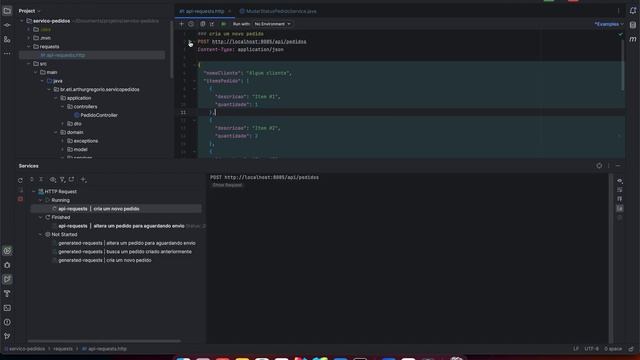Open the Services tool window sidebar icon

[7, 251]
